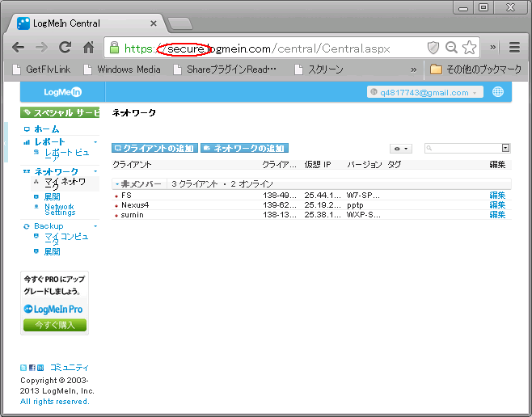532x417 pixels.
Task: Open the コミュニティ link
Action: coord(70,368)
